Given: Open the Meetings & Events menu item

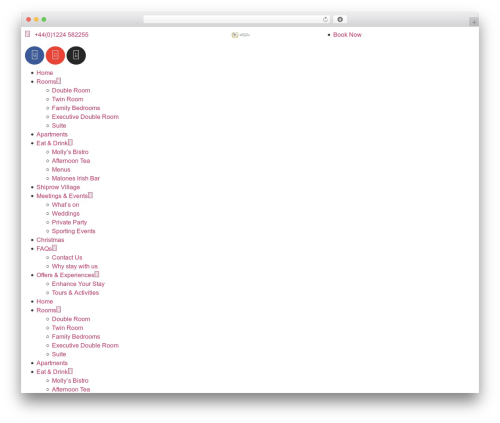Looking at the screenshot, I should coord(62,196).
